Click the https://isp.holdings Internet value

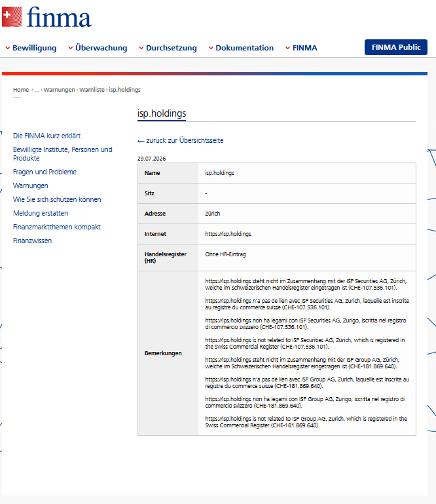(x=228, y=234)
